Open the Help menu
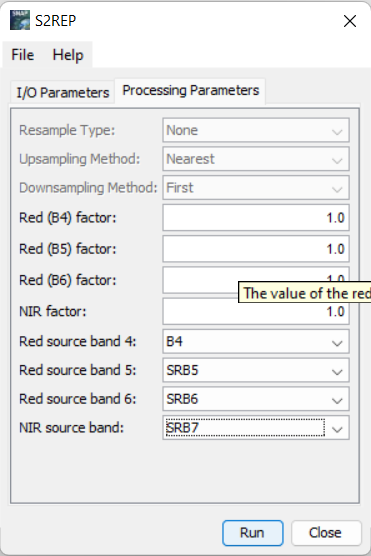The height and width of the screenshot is (556, 371). pos(68,55)
